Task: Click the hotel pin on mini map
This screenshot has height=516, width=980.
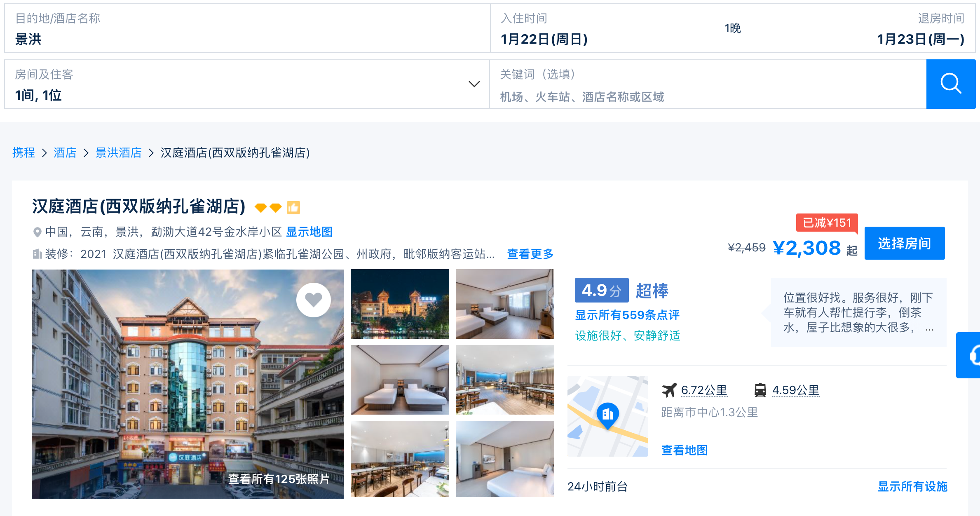Action: point(607,414)
